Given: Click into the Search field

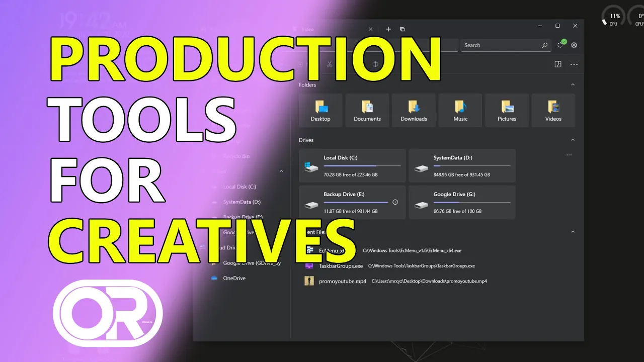Looking at the screenshot, I should [506, 45].
